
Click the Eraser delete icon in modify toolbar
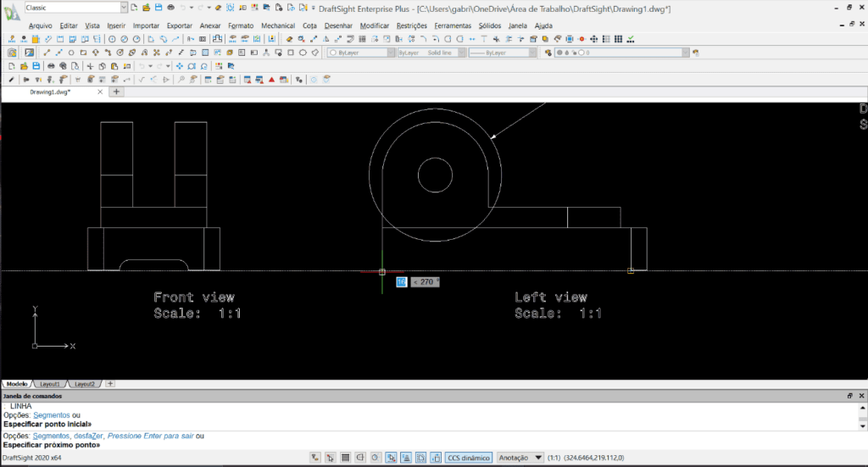[289, 39]
